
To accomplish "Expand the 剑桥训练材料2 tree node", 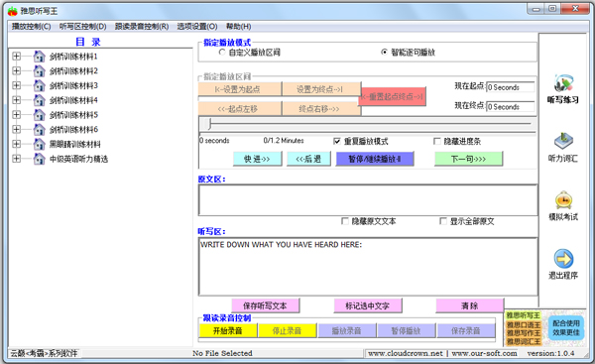I will (16, 71).
